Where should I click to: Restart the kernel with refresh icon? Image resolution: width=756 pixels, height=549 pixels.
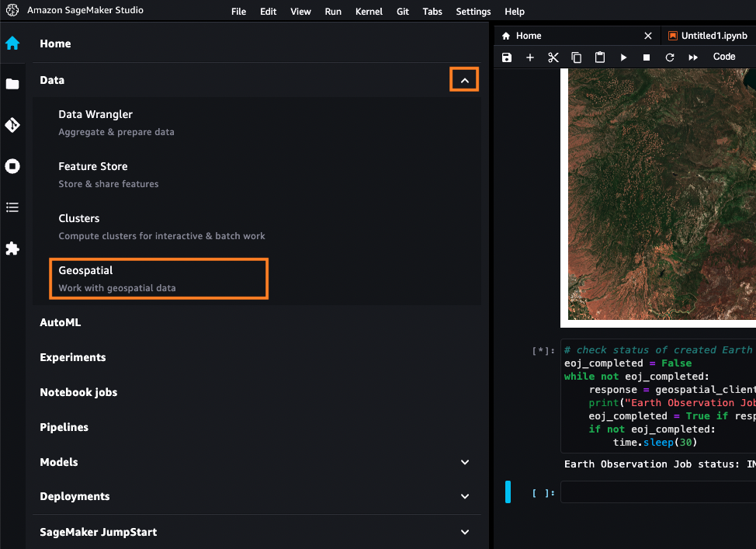tap(670, 57)
